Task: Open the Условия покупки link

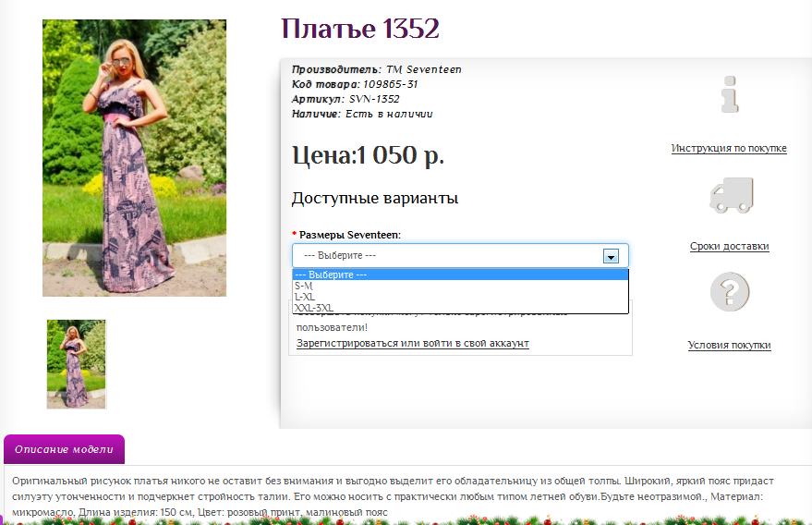Action: point(729,345)
